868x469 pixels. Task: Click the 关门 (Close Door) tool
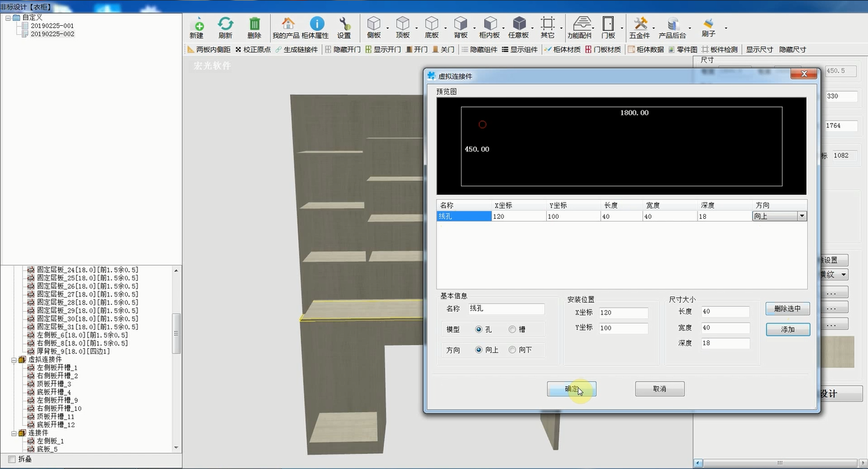click(443, 50)
